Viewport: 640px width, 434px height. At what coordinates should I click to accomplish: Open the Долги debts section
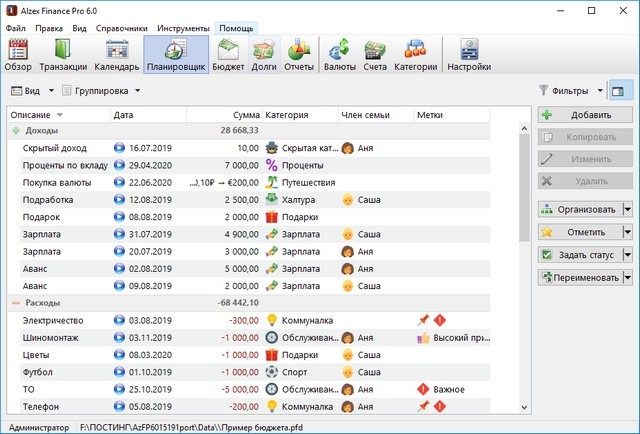point(264,55)
